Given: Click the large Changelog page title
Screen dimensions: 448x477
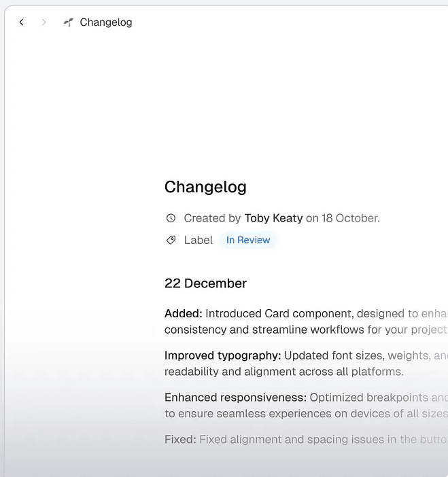Looking at the screenshot, I should [x=205, y=187].
